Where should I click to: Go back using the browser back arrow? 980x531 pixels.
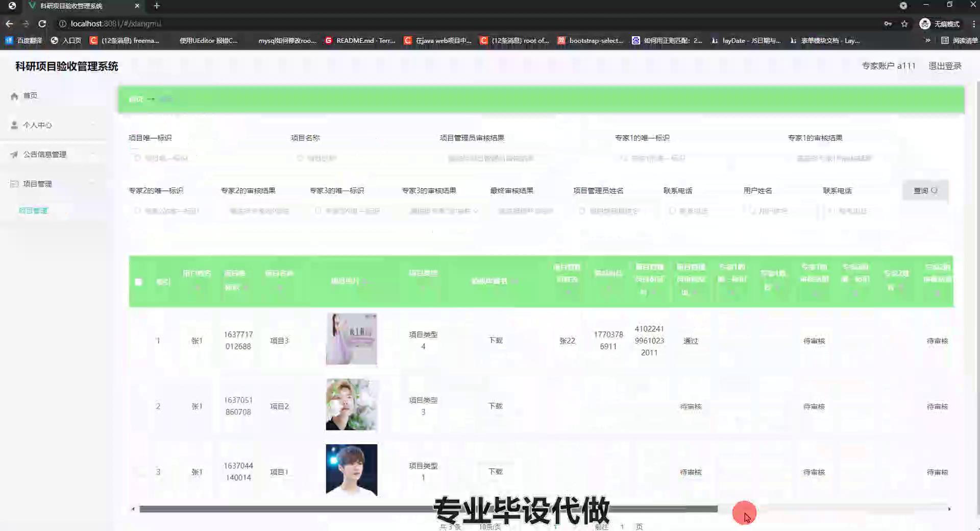[9, 24]
